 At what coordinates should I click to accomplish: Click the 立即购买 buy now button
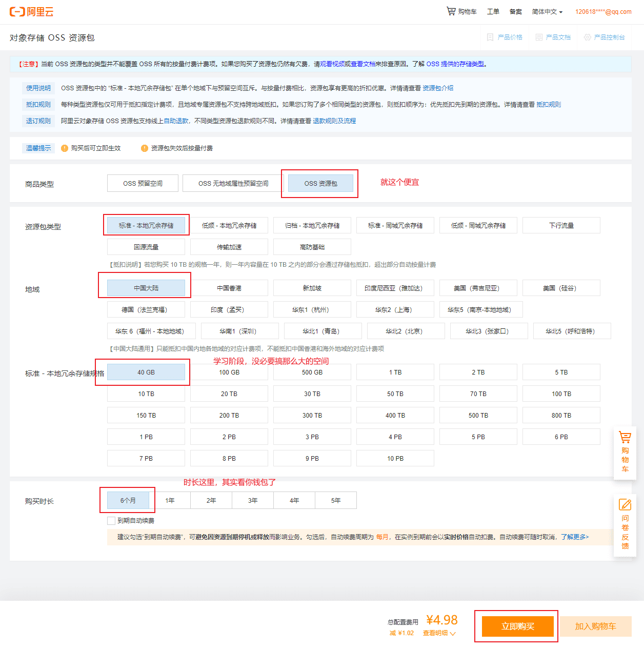tap(518, 626)
